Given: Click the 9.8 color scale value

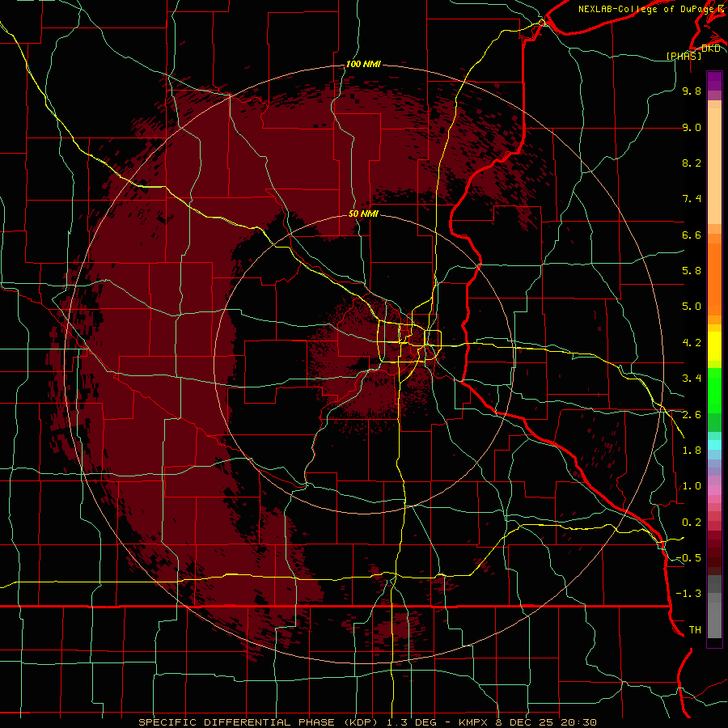Looking at the screenshot, I should coord(692,91).
